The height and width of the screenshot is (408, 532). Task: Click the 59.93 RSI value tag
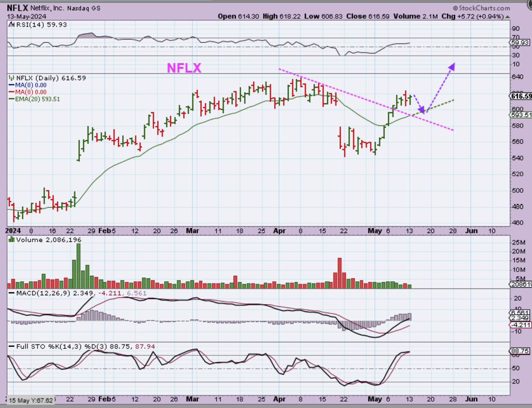click(x=520, y=42)
